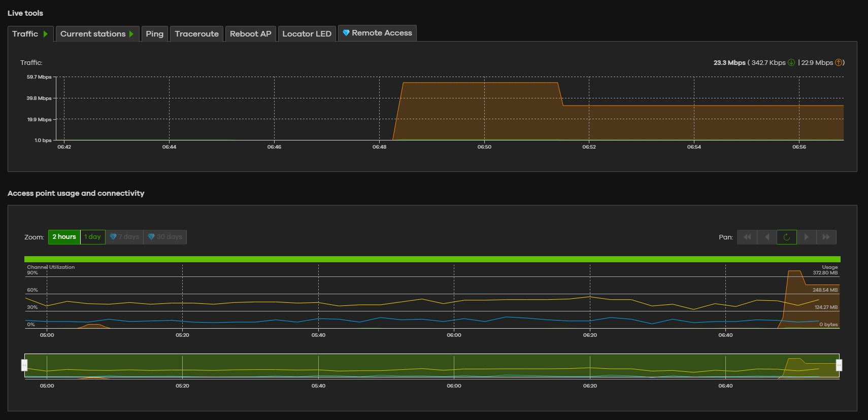Click the green play icon beside Traffic

[46, 34]
